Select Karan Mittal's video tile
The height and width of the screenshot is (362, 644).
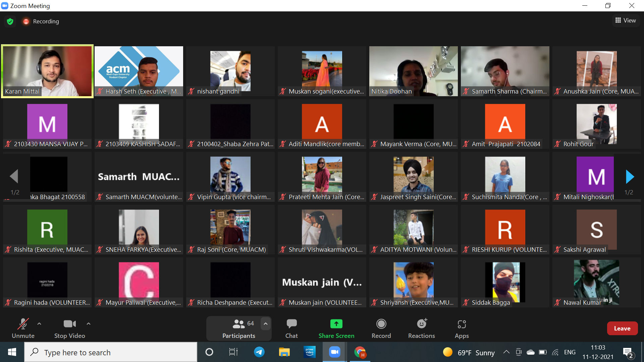click(x=47, y=71)
